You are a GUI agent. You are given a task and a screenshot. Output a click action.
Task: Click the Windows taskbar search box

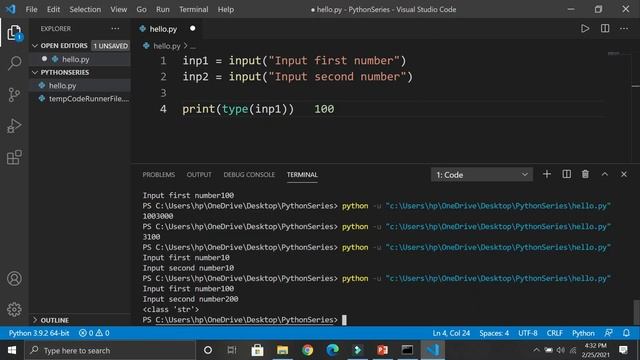110,350
